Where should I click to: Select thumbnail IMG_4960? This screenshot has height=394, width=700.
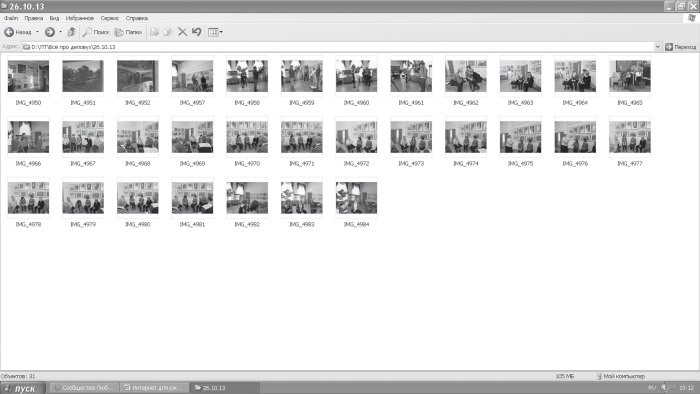pyautogui.click(x=356, y=76)
